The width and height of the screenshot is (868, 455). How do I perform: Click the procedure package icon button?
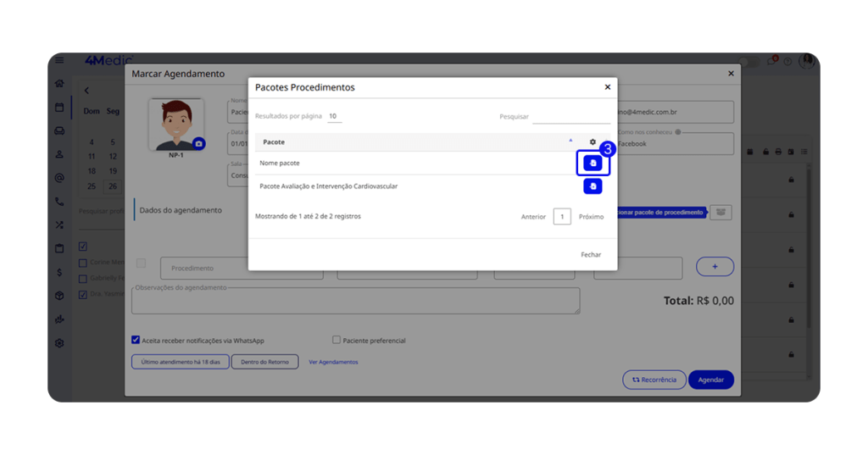pos(721,213)
